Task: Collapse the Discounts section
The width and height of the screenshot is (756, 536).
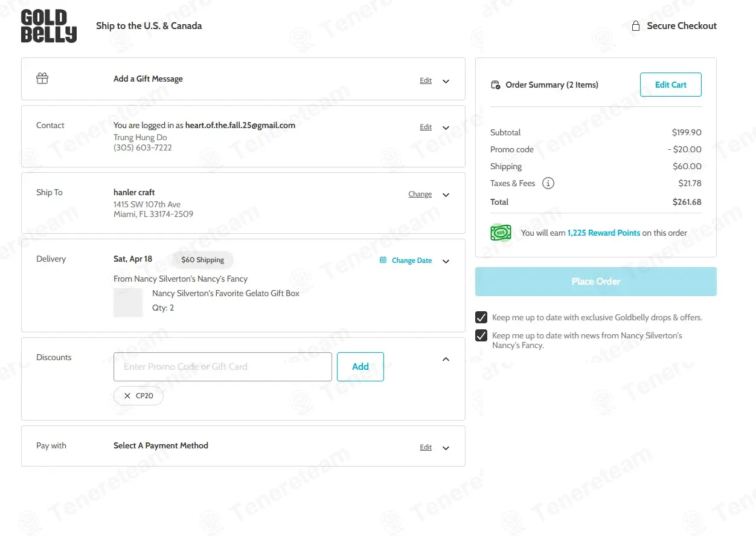Action: pyautogui.click(x=446, y=359)
